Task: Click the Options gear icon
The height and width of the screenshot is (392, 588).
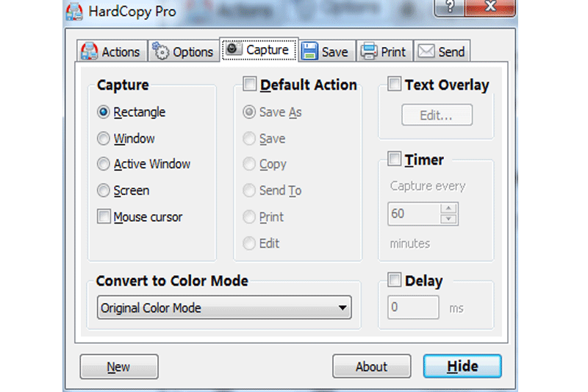Action: tap(161, 51)
